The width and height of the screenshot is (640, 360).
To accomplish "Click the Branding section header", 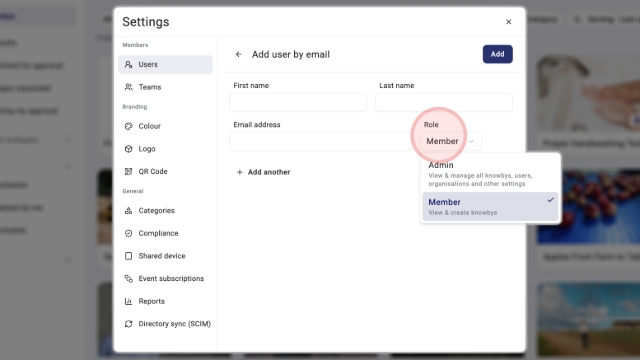I will click(135, 107).
